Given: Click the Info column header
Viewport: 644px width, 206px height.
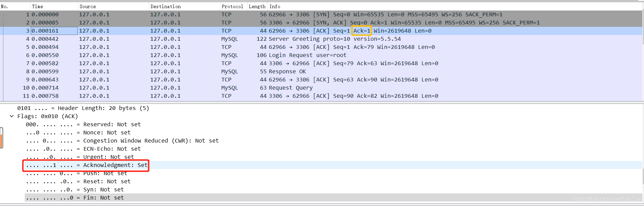Looking at the screenshot, I should click(454, 6).
